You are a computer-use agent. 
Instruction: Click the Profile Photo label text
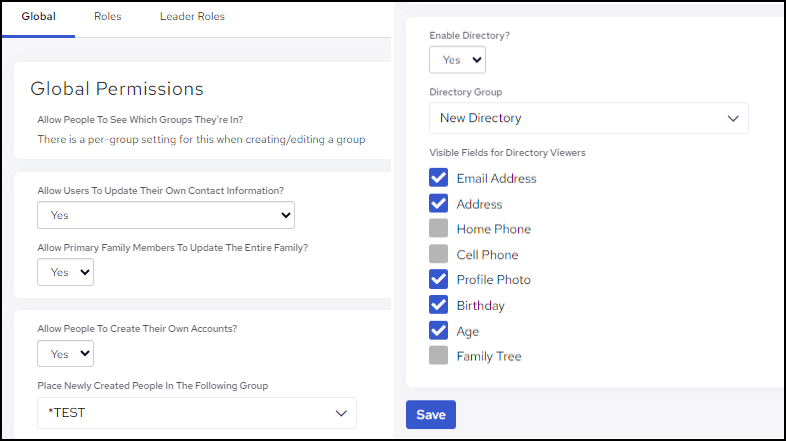493,280
